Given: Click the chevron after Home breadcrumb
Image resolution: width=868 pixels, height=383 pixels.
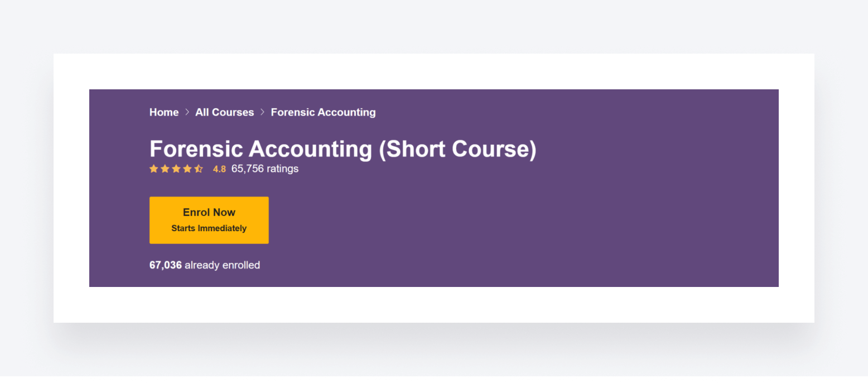Looking at the screenshot, I should coord(187,112).
